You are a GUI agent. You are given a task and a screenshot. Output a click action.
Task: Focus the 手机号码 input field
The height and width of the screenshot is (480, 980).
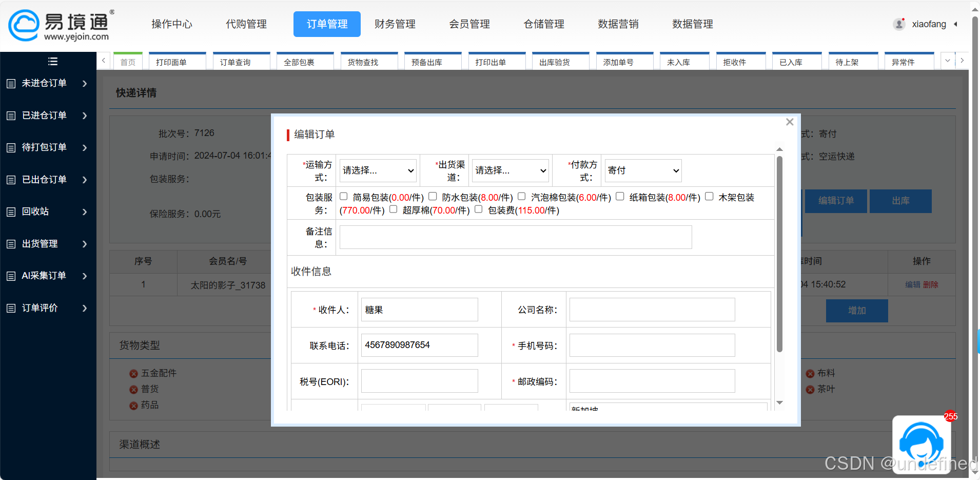[652, 345]
